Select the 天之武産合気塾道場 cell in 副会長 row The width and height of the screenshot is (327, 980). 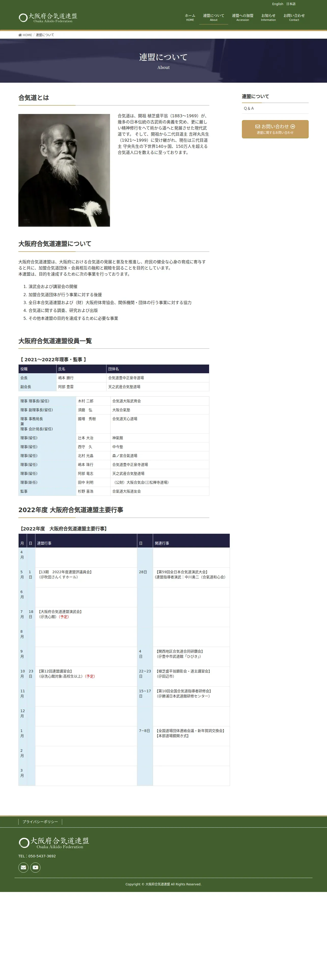[158, 386]
